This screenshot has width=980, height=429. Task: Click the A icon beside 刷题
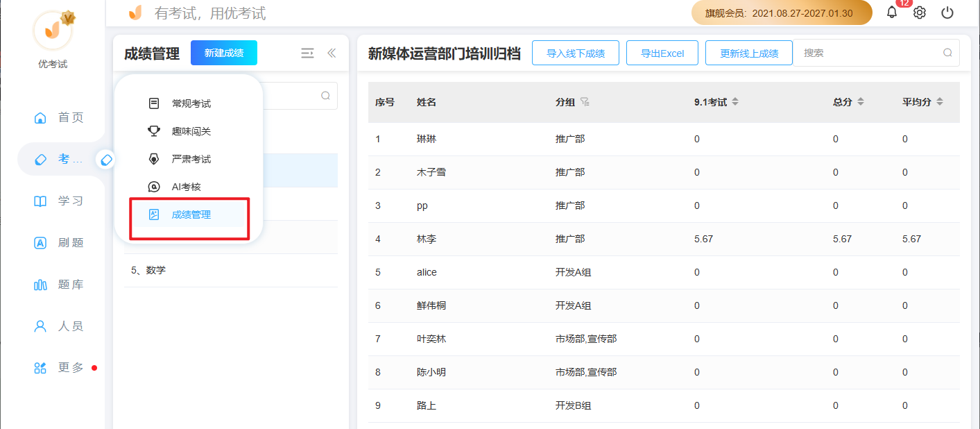(40, 243)
